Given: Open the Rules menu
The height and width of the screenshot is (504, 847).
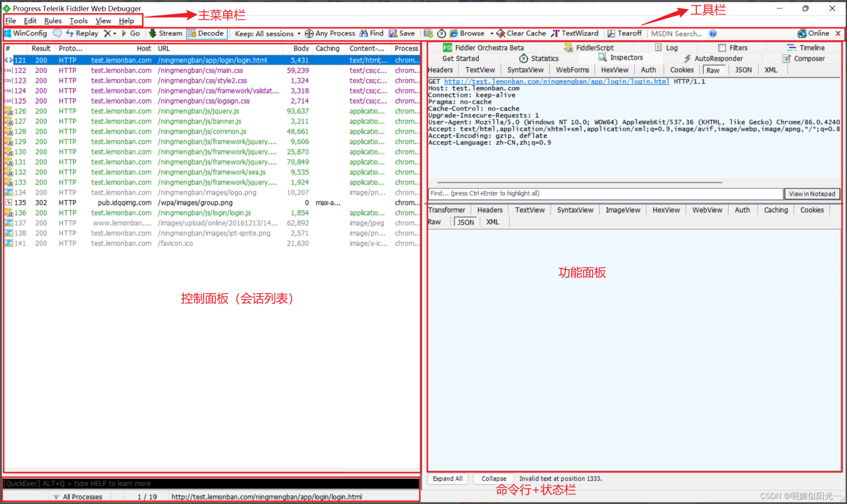Looking at the screenshot, I should coord(52,21).
